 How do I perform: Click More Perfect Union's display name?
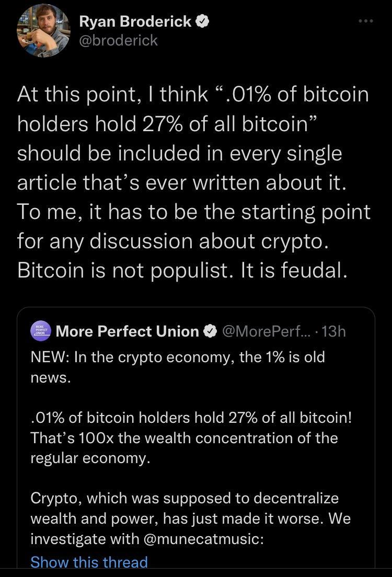click(129, 330)
